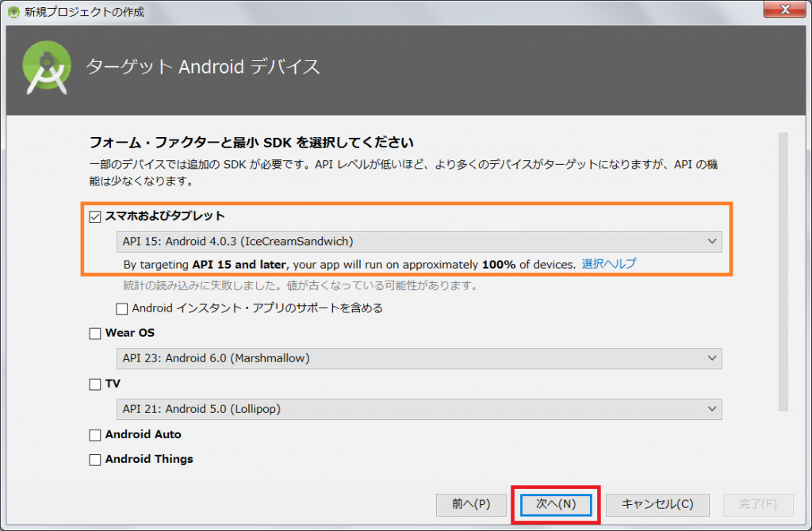This screenshot has width=812, height=531.
Task: Click the 前へ button to go back
Action: pos(471,505)
